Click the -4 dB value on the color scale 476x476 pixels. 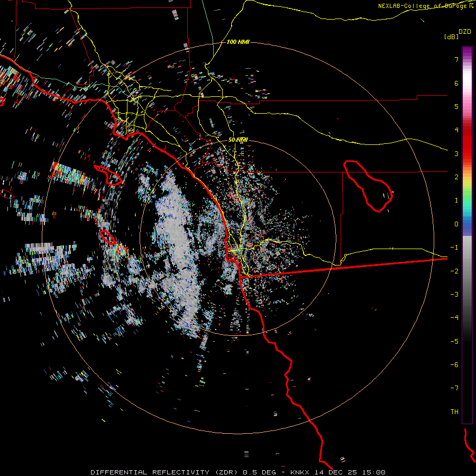[454, 318]
